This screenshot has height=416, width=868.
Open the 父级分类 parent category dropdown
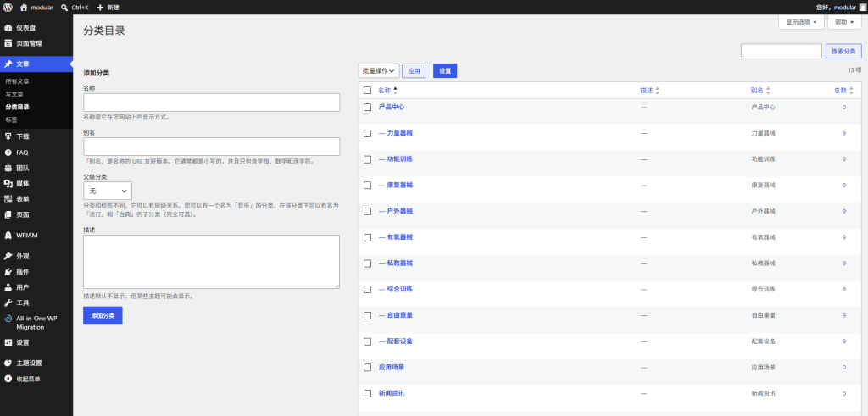108,191
